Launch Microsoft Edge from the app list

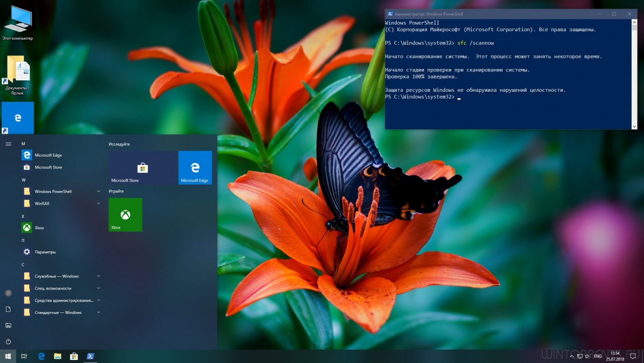coord(61,155)
